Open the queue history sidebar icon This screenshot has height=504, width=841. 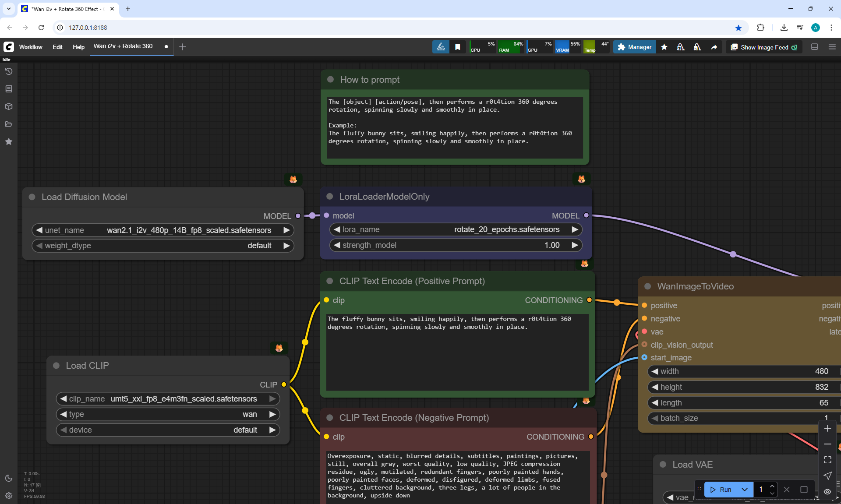click(9, 71)
